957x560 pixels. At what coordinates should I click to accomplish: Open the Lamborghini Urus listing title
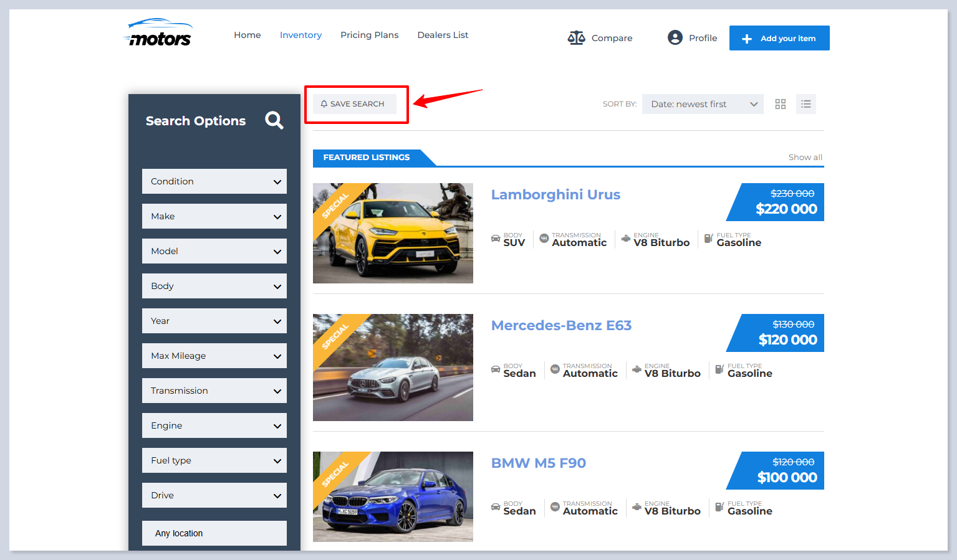click(x=555, y=194)
